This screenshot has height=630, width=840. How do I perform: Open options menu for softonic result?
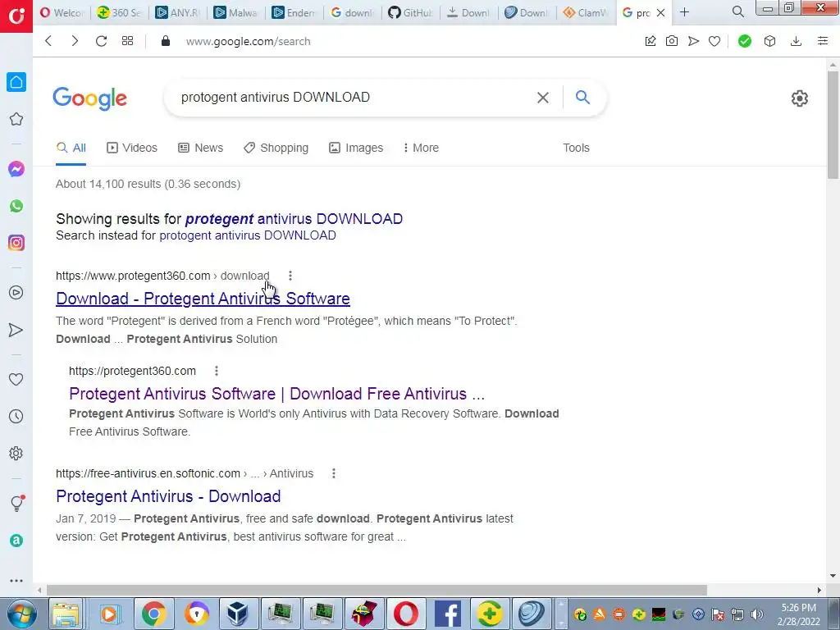click(x=334, y=473)
